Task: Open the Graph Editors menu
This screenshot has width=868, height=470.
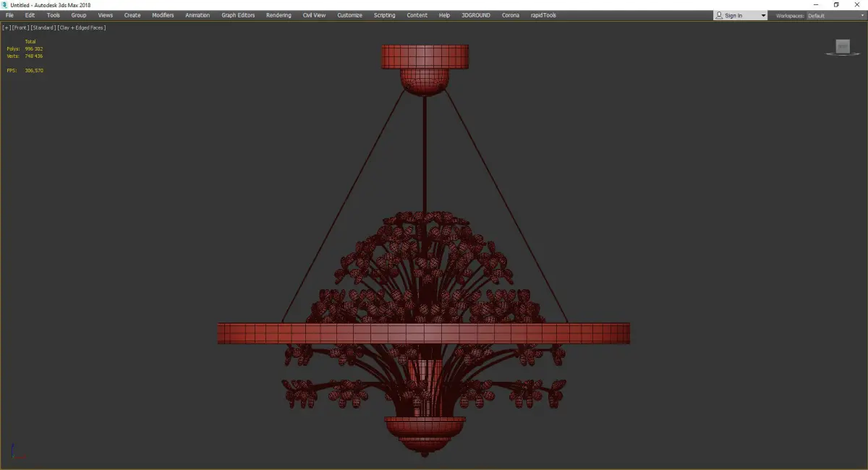Action: click(x=238, y=15)
